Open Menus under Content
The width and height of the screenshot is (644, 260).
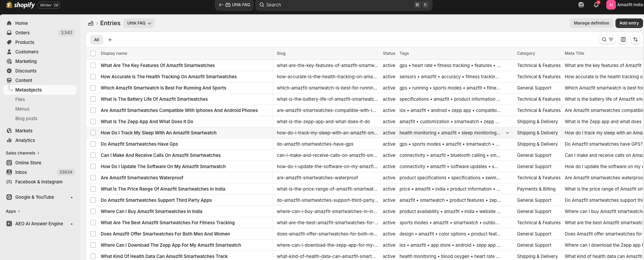22,109
